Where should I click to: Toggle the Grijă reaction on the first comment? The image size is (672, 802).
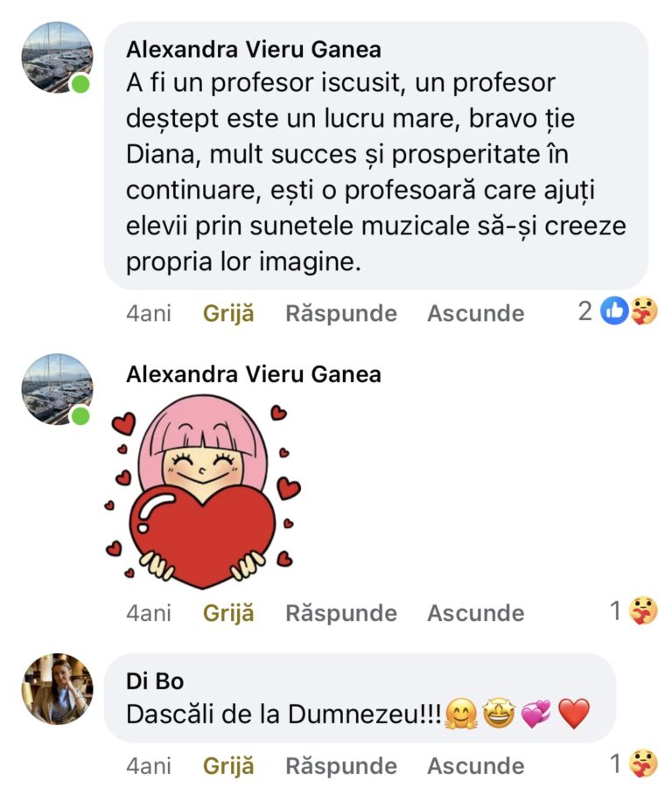pos(228,313)
